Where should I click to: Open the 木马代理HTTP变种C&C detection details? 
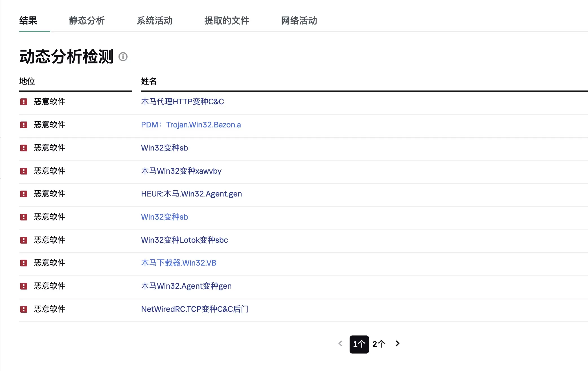point(183,101)
